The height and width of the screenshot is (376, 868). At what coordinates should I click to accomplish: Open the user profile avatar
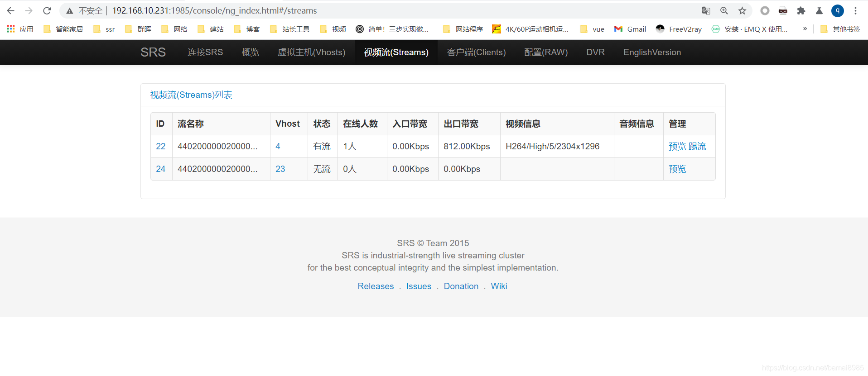(837, 10)
